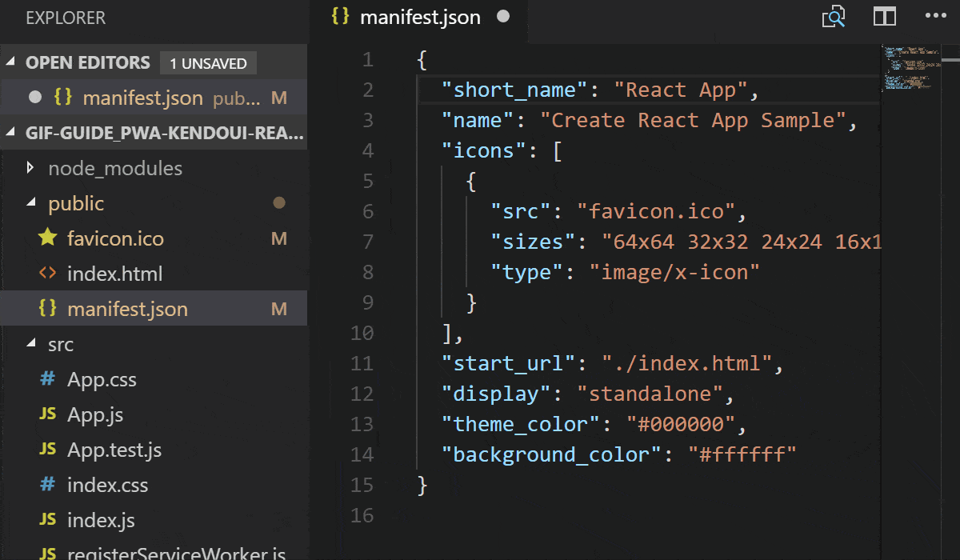Click the JS icon next to App.js
This screenshot has width=960, height=560.
tap(47, 414)
